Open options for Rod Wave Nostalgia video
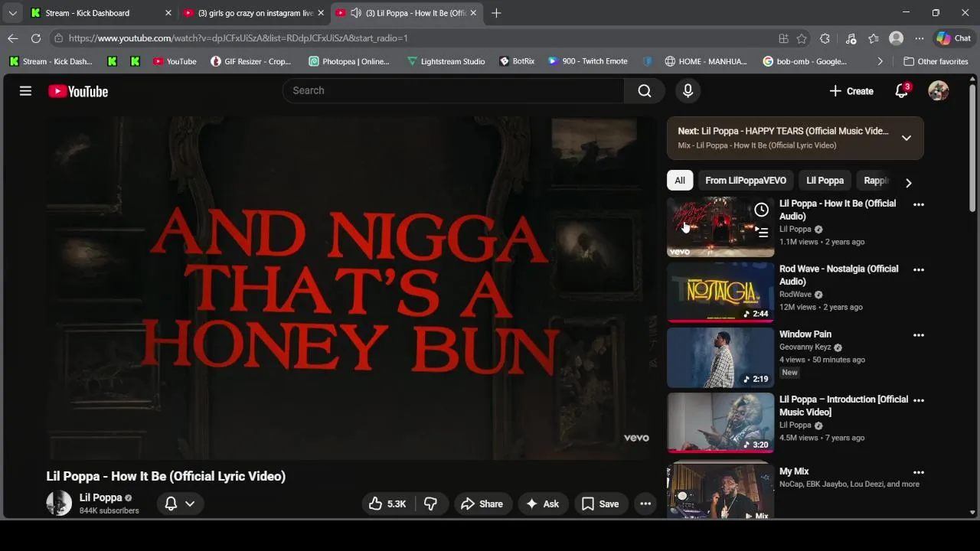Image resolution: width=980 pixels, height=551 pixels. click(919, 269)
